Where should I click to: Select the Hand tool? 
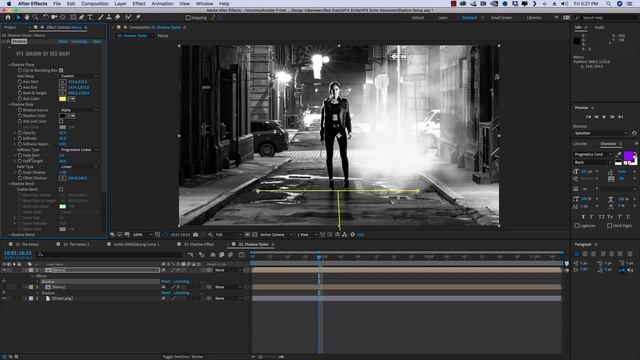27,18
